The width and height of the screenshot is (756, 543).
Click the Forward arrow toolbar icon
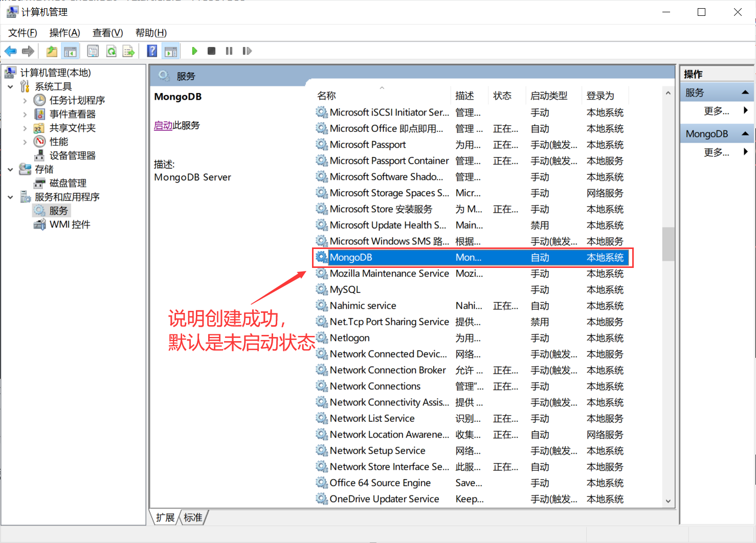pyautogui.click(x=28, y=51)
